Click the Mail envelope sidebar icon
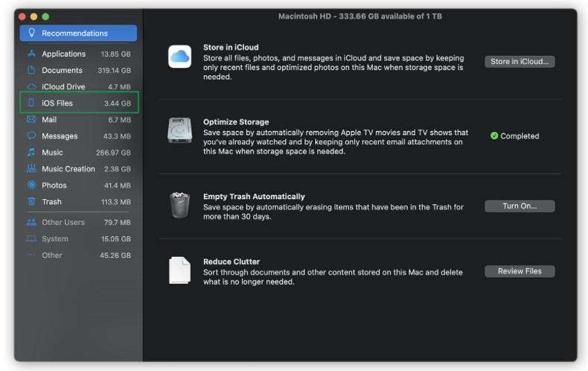Screen dimensions: 588x371 31,119
